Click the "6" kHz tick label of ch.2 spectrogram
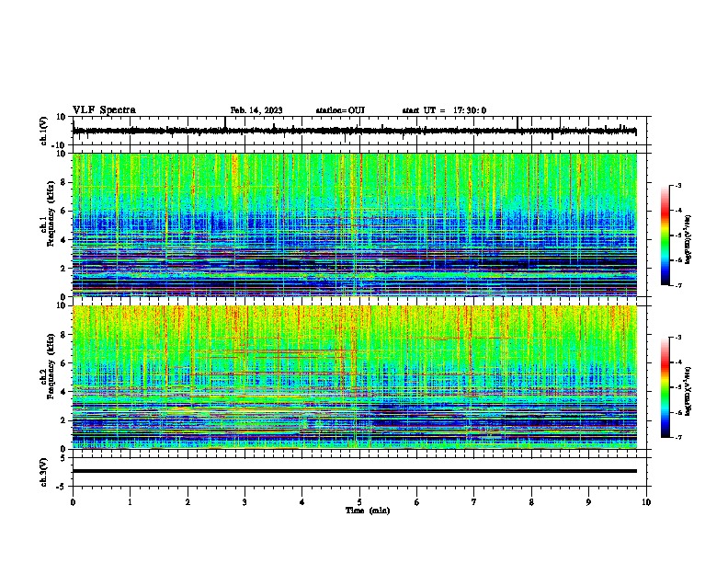The width and height of the screenshot is (728, 563). pos(63,363)
